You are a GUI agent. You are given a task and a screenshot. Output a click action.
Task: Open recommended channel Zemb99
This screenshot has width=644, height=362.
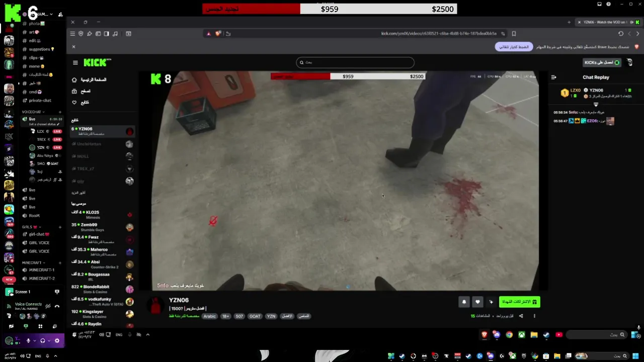tap(102, 227)
